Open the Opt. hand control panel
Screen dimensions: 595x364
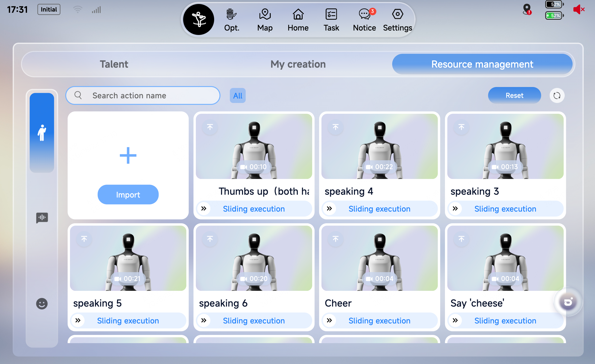[232, 20]
